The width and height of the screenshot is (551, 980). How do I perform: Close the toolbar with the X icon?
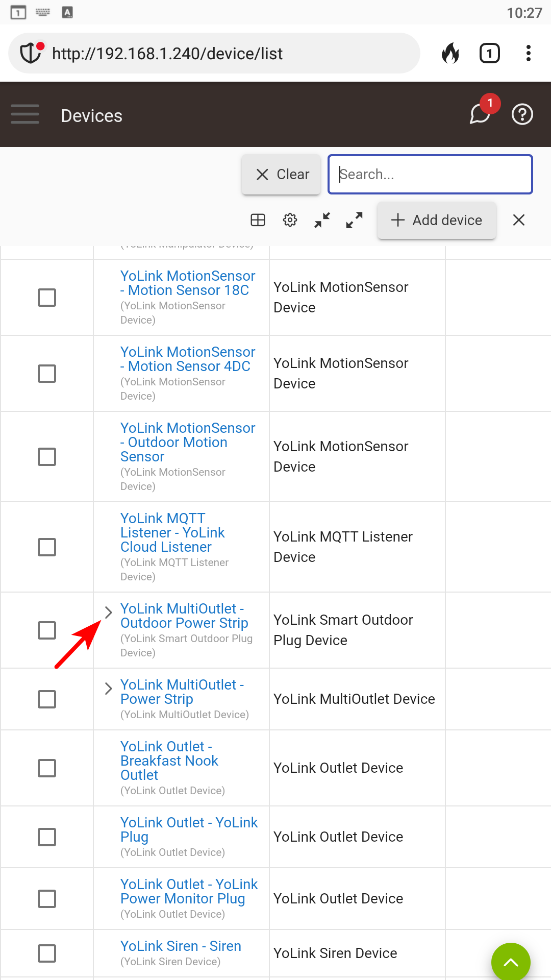coord(519,220)
